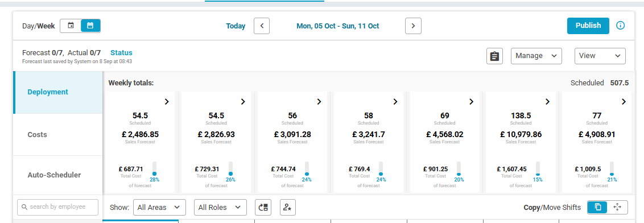
Task: Click the Weekly totals label
Action: point(131,83)
